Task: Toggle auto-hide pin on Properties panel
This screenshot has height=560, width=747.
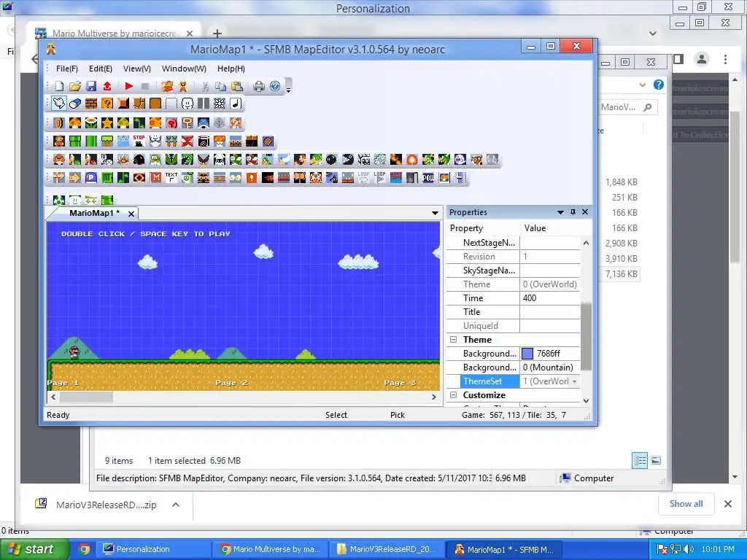Action: (x=573, y=212)
